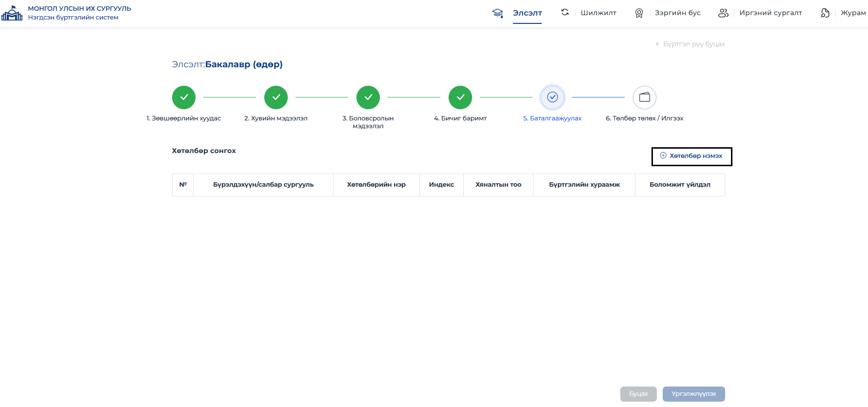
Task: Click step 1 green checkmark circle
Action: [184, 97]
